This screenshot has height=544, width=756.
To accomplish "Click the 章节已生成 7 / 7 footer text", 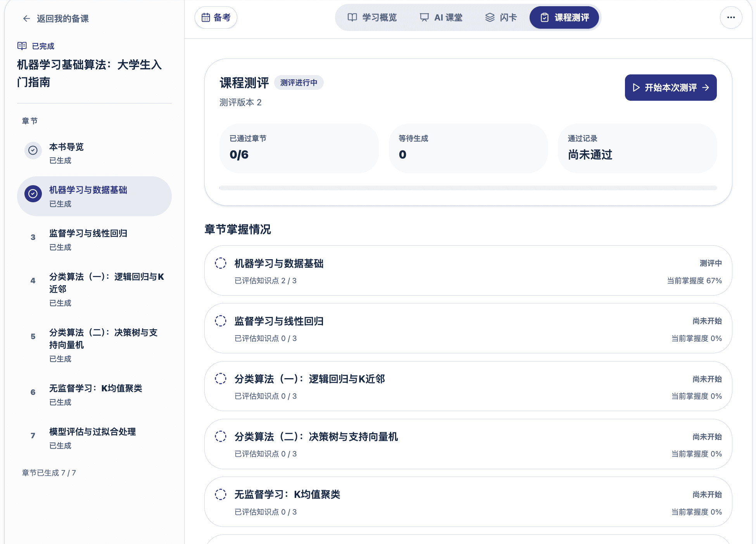I will pyautogui.click(x=49, y=473).
